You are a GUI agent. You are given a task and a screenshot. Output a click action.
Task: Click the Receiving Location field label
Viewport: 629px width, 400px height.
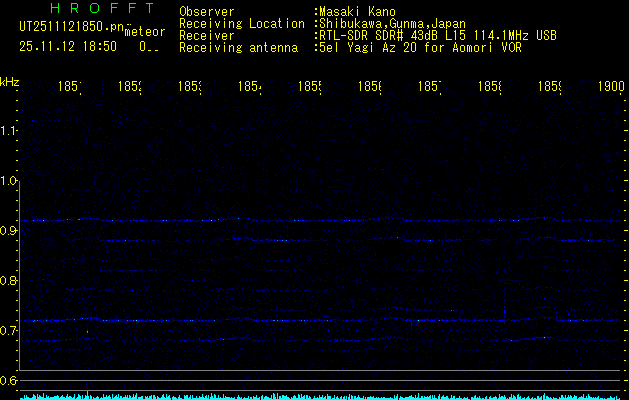pos(241,24)
